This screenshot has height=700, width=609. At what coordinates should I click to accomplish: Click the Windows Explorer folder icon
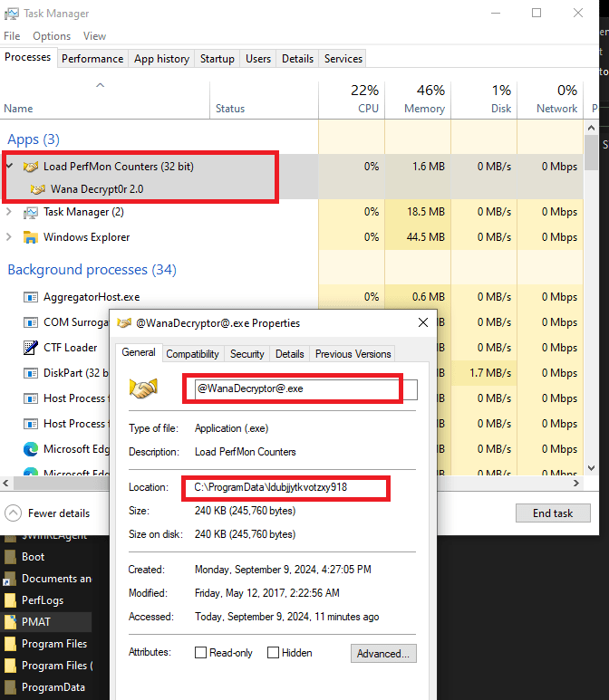click(x=31, y=237)
